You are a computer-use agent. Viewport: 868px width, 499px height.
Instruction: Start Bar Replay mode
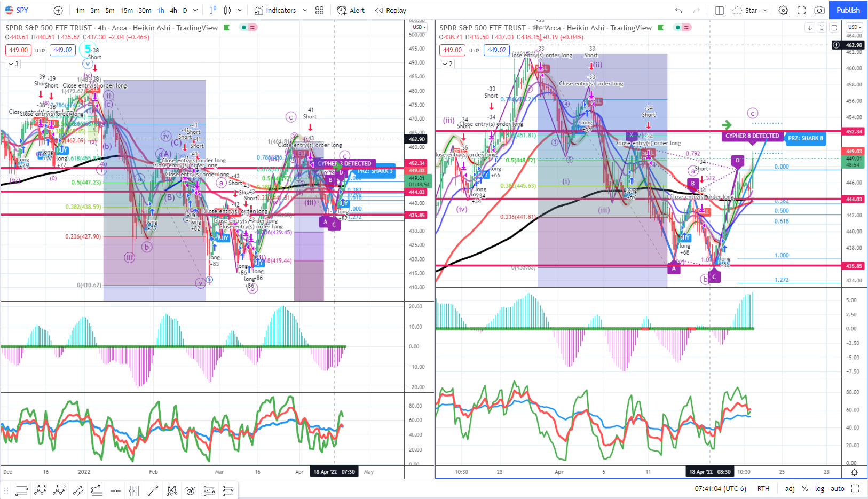(391, 10)
